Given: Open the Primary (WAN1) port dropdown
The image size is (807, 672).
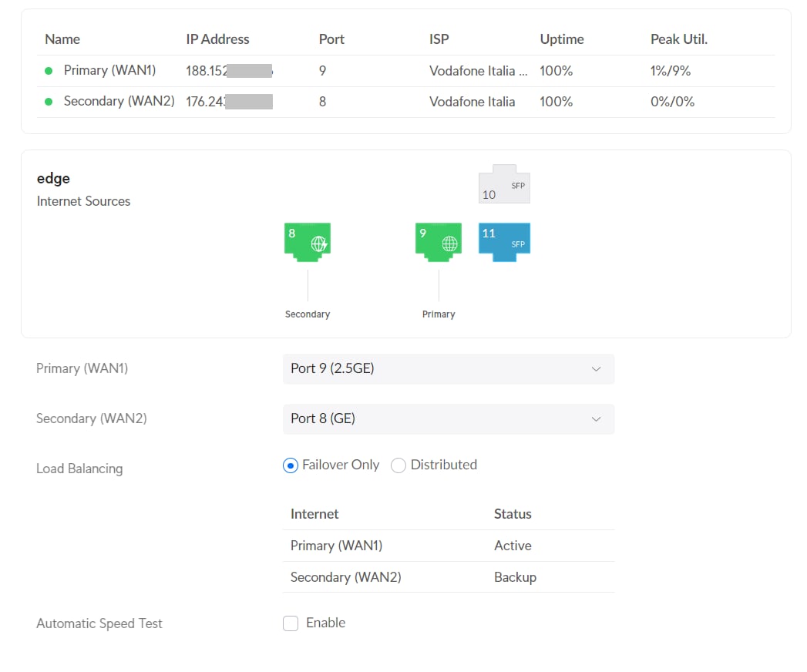Looking at the screenshot, I should pos(448,369).
